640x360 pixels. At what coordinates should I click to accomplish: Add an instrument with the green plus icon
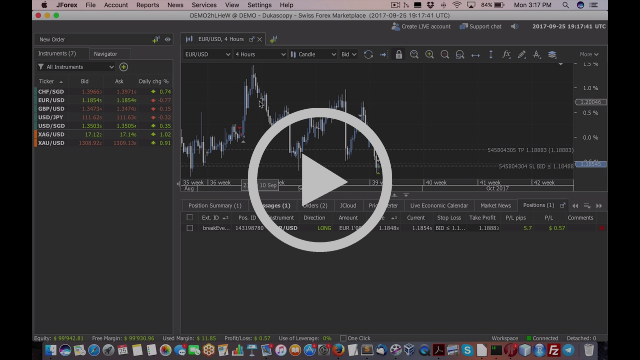tap(123, 67)
